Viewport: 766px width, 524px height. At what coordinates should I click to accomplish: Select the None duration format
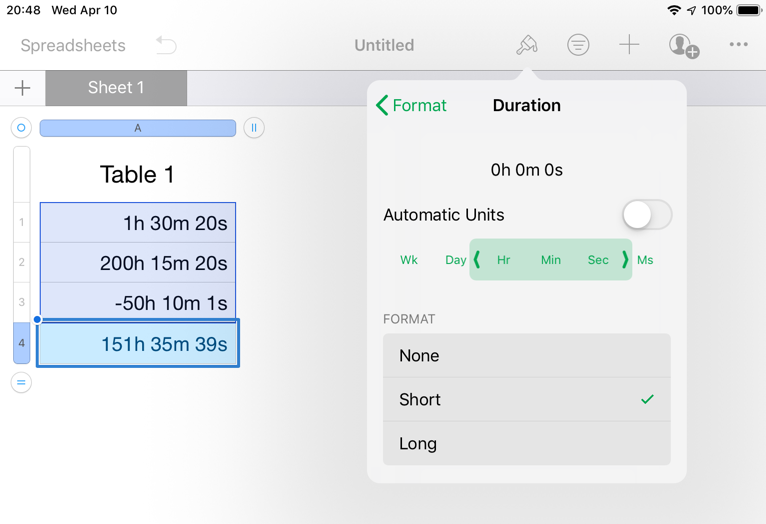click(x=526, y=356)
